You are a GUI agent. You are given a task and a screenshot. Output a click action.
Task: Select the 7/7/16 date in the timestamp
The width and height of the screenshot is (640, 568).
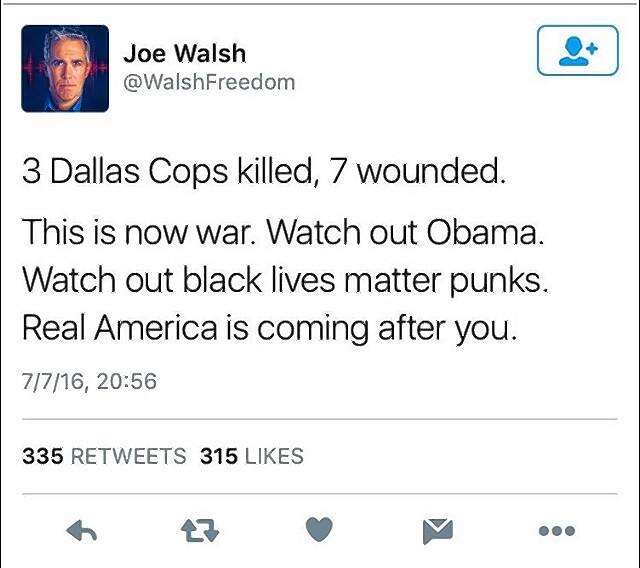pyautogui.click(x=53, y=382)
